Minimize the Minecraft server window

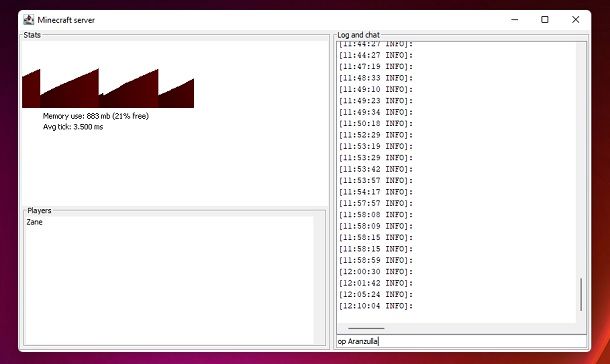coord(515,19)
